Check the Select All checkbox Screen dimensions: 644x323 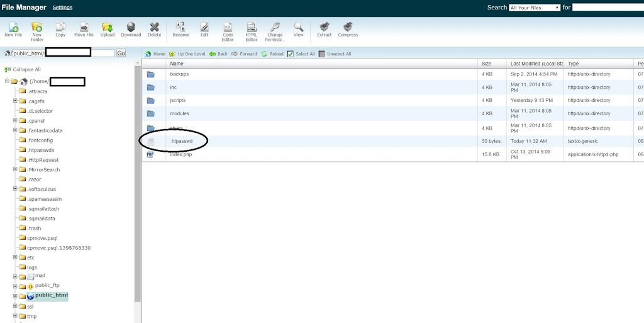pyautogui.click(x=291, y=54)
